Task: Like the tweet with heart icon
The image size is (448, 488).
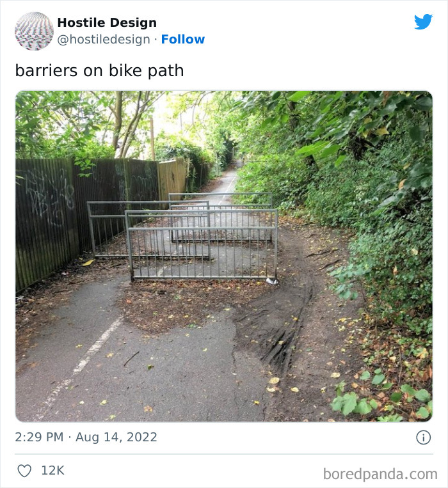Action: (24, 471)
